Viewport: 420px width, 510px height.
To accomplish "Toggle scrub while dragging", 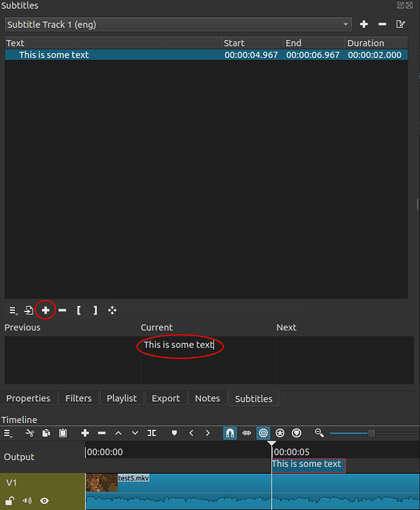I will coord(247,433).
